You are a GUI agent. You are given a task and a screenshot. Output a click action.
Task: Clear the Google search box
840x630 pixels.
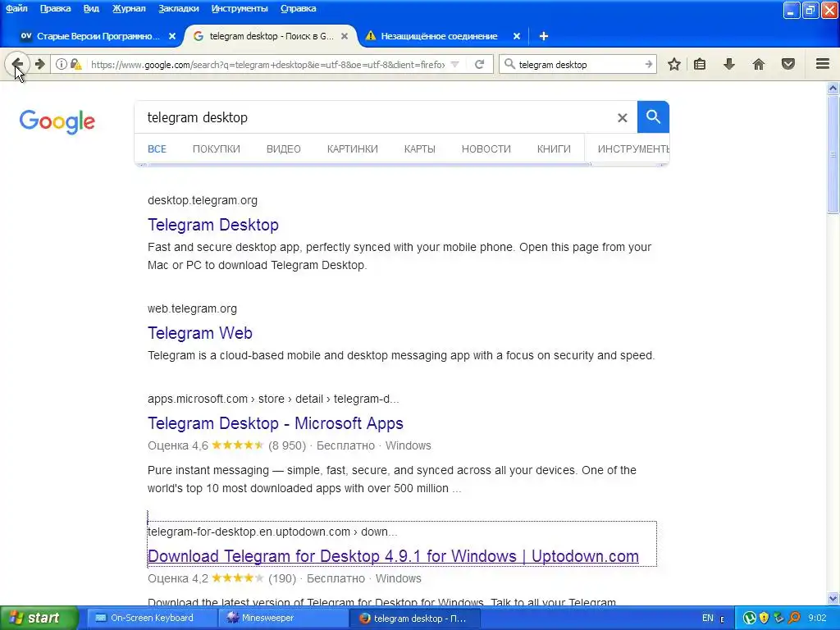[x=622, y=117]
